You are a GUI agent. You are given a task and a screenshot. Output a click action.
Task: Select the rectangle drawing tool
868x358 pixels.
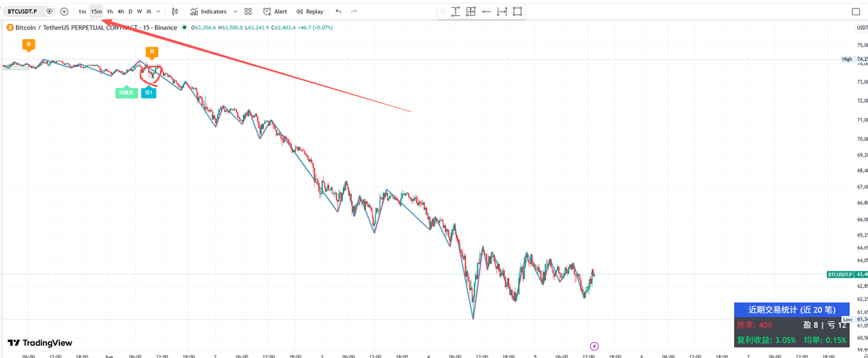point(518,12)
